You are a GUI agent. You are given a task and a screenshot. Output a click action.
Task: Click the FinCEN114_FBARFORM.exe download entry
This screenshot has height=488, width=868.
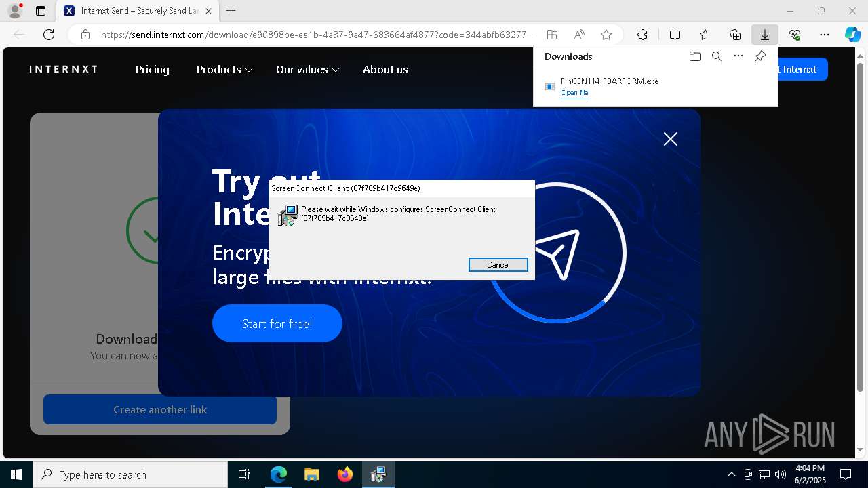[x=655, y=87]
